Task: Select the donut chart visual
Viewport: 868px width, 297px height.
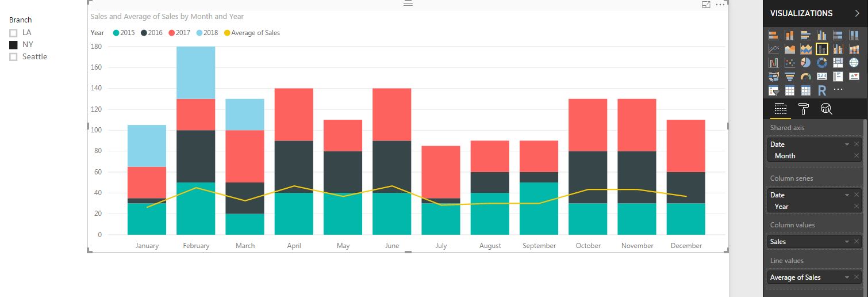Action: (822, 63)
